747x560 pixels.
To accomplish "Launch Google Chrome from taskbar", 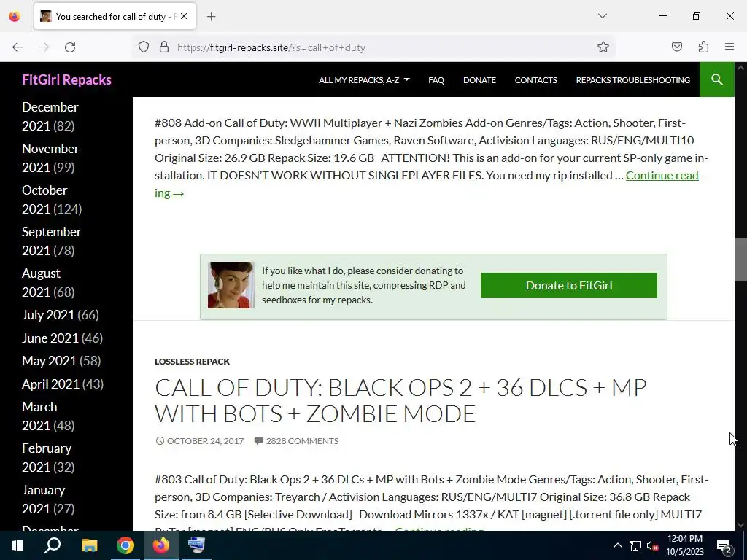I will (125, 545).
